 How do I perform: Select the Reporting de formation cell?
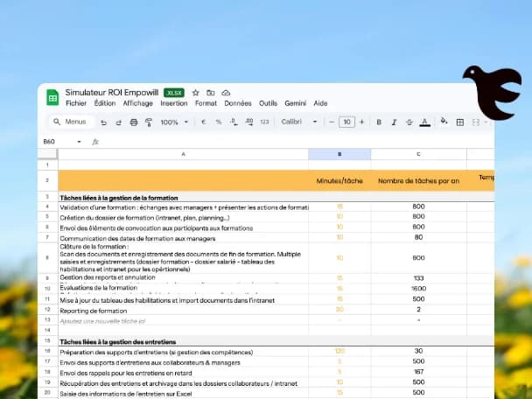tap(183, 311)
